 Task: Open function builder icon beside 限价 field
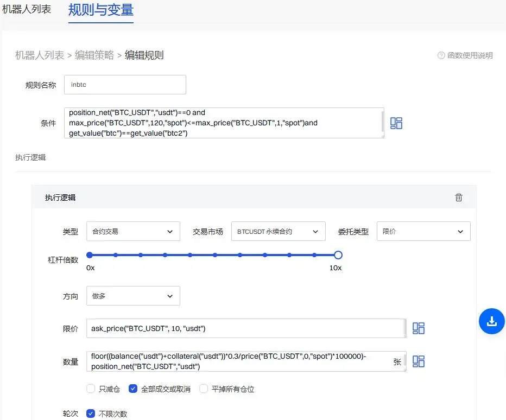coord(418,328)
